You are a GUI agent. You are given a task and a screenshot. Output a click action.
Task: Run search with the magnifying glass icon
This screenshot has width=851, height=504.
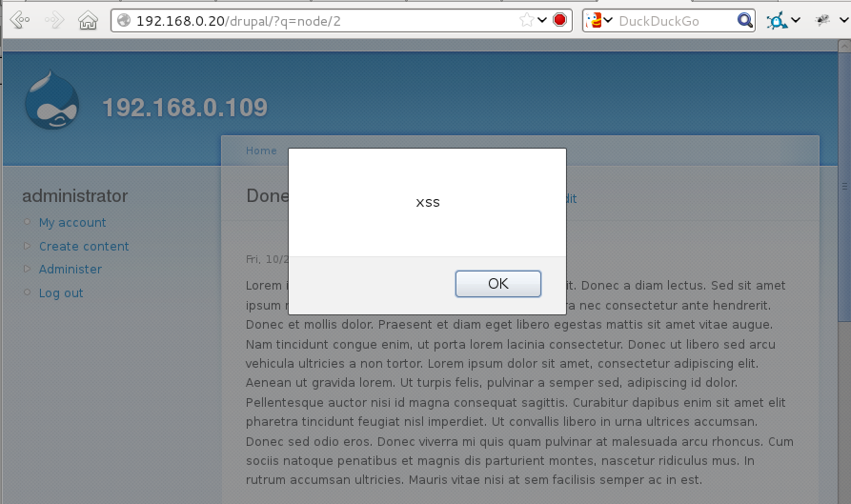745,21
